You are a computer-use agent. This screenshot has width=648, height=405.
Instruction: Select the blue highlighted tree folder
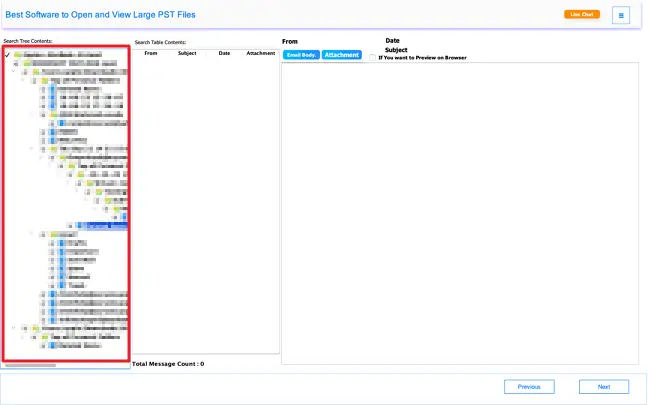[x=105, y=226]
